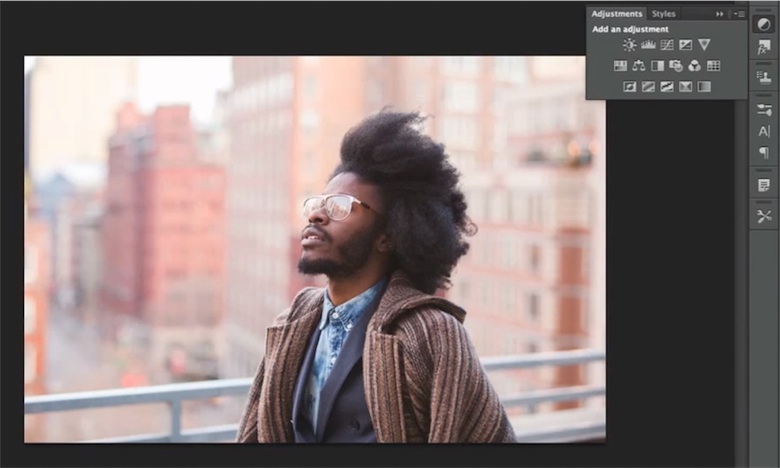Open the Adjustments panel flyout menu

pos(738,14)
